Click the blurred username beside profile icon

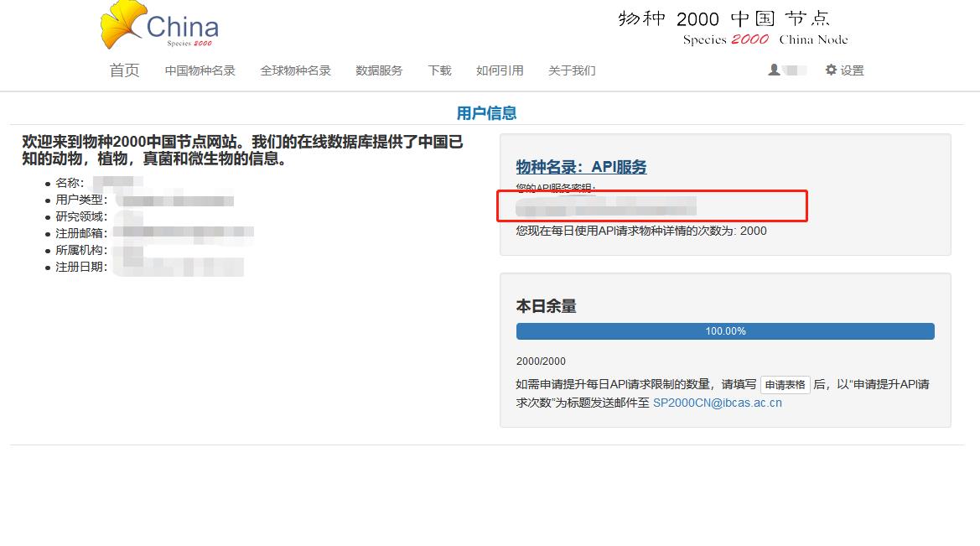click(796, 70)
